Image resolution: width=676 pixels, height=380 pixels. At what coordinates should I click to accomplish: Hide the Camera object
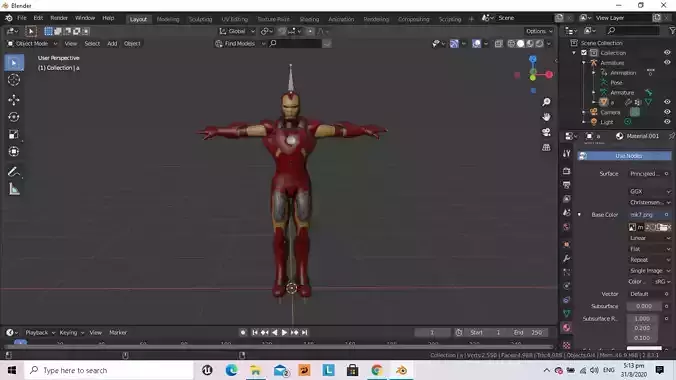[x=667, y=112]
